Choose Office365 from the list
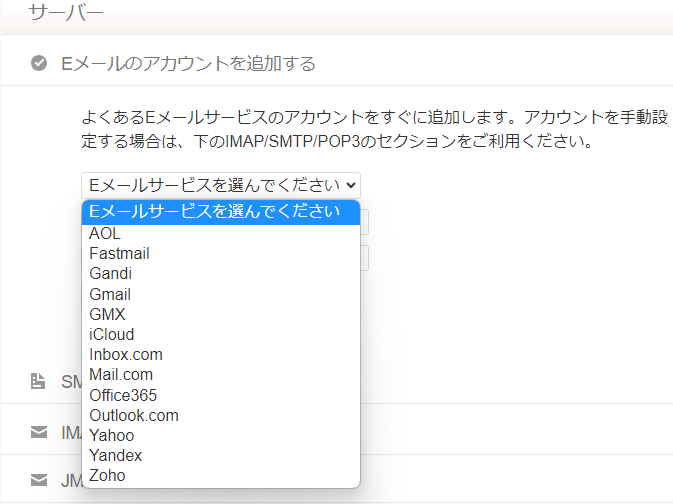 click(221, 395)
